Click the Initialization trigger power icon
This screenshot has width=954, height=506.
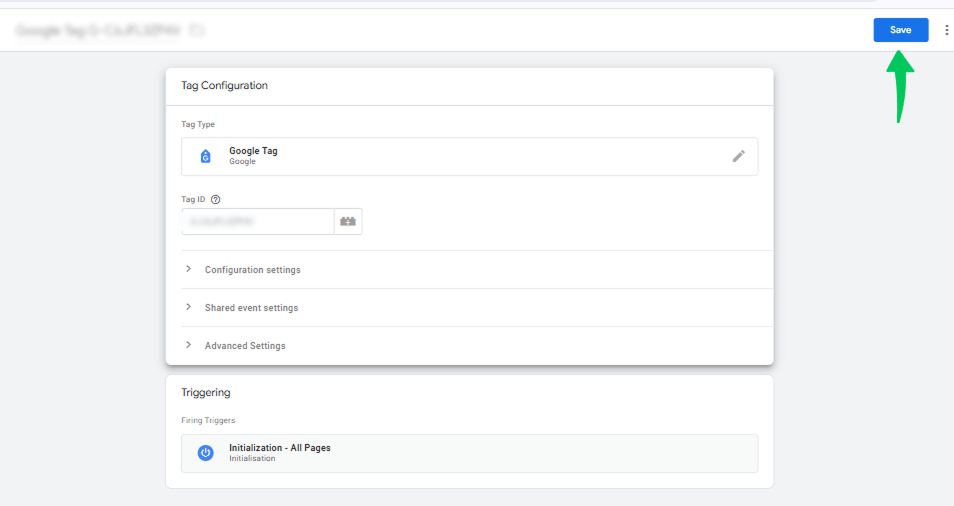pyautogui.click(x=206, y=453)
